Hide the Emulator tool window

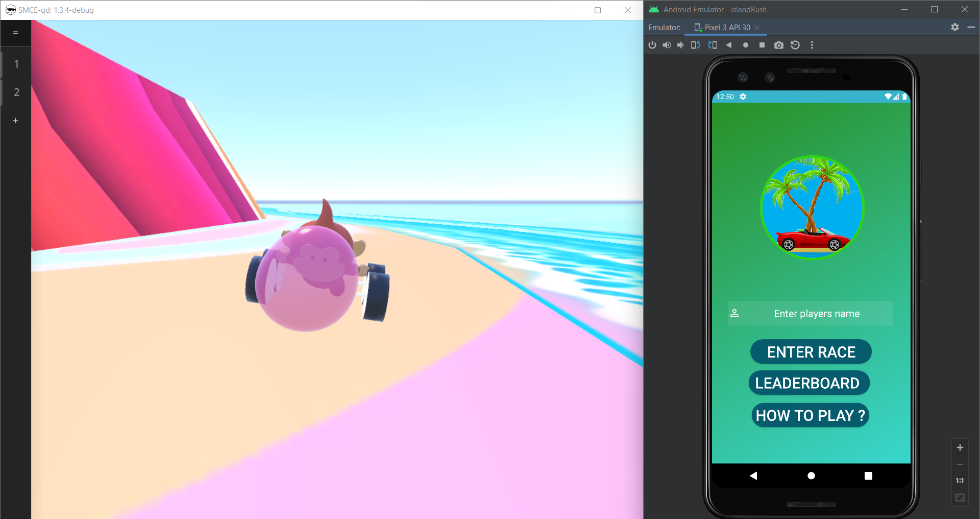click(x=971, y=27)
